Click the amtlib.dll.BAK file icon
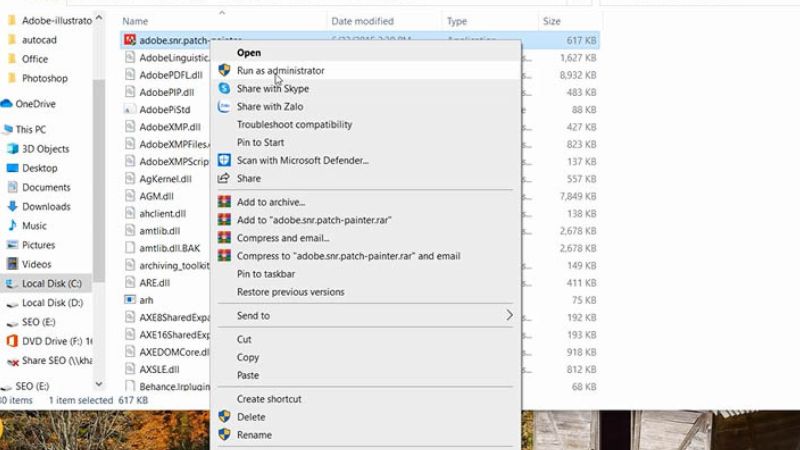Screen dimensions: 800x450 (130, 248)
